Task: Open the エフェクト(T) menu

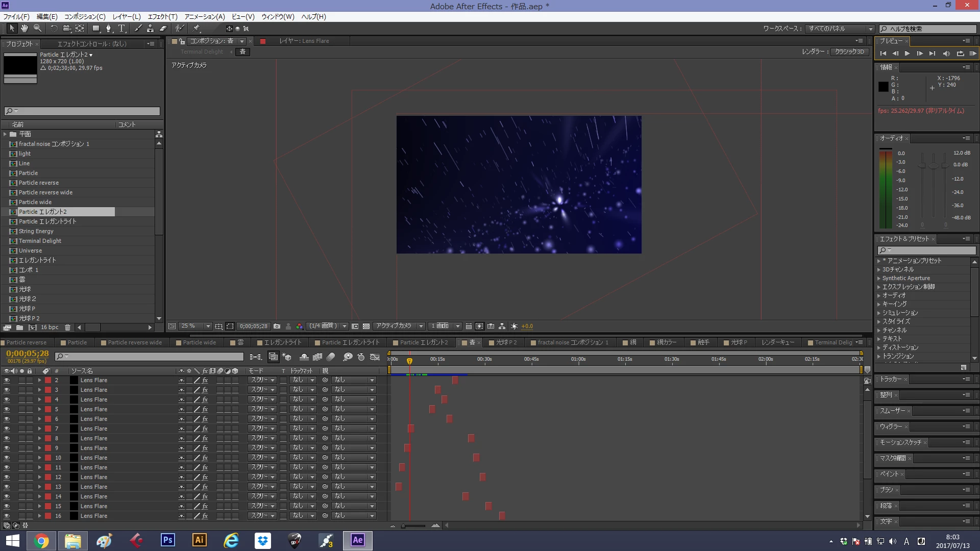Action: [x=162, y=16]
